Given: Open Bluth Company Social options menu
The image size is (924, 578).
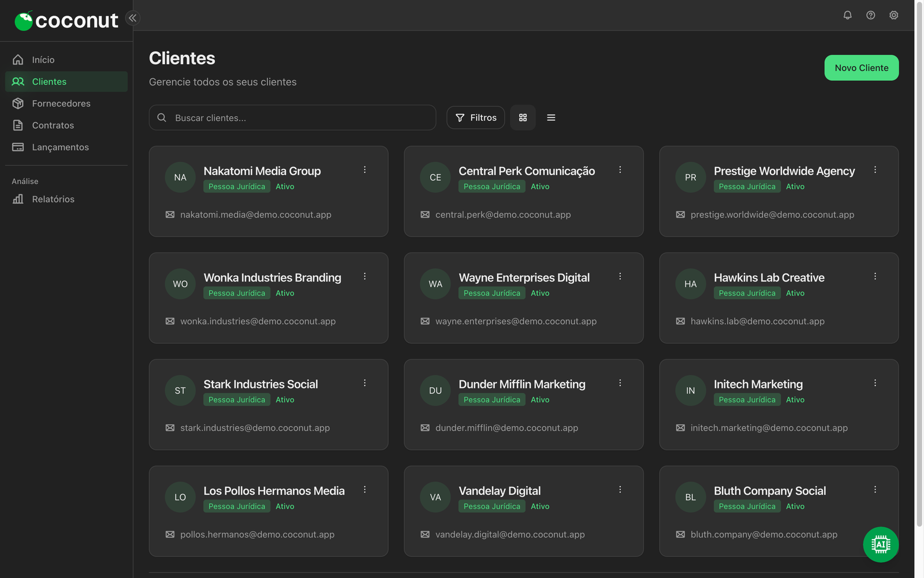Looking at the screenshot, I should 875,490.
